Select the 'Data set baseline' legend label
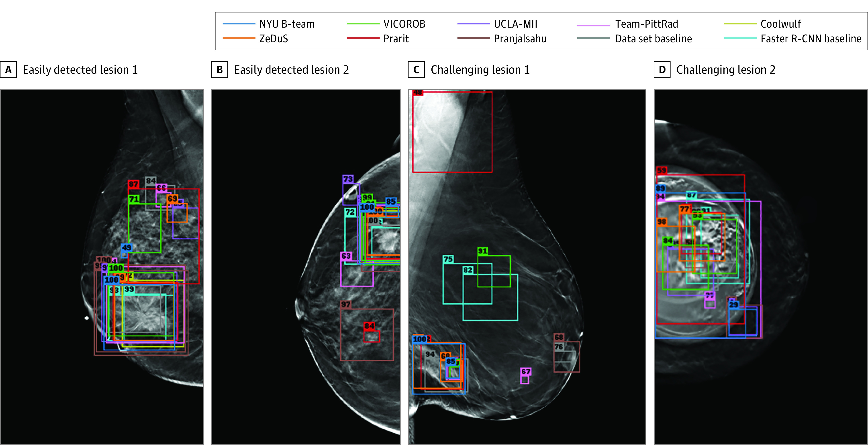 pos(654,39)
